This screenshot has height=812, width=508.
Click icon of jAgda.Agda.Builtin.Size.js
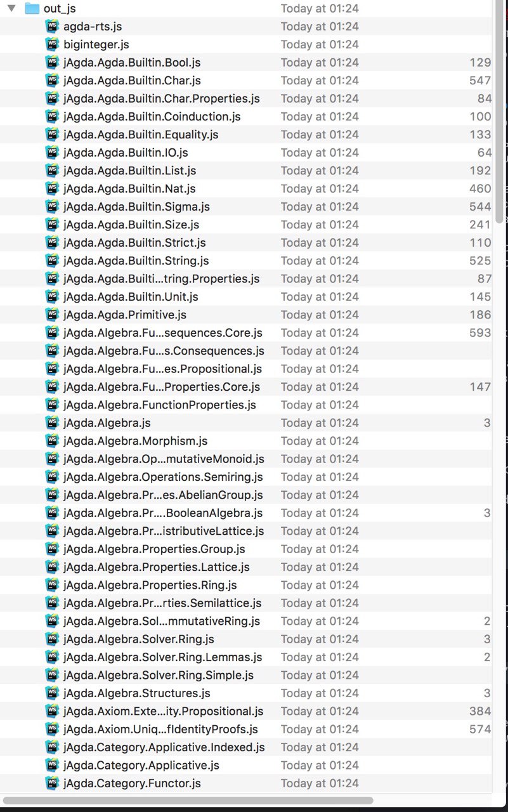[x=52, y=225]
